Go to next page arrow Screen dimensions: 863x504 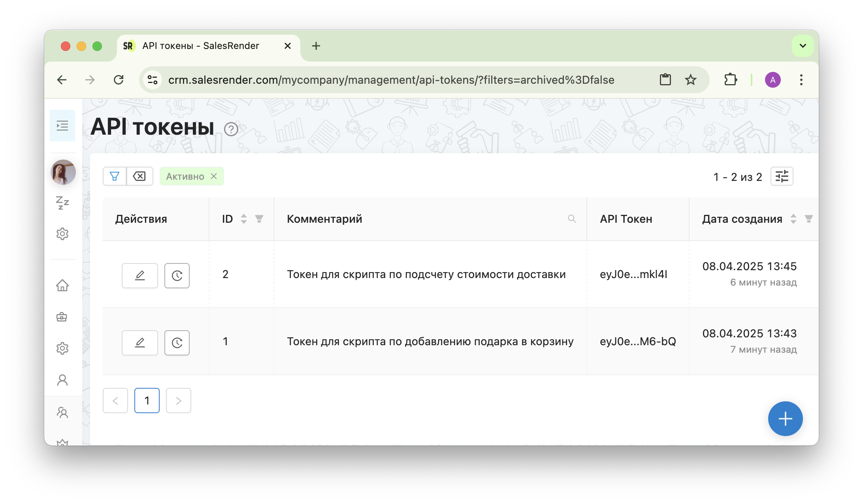click(179, 401)
